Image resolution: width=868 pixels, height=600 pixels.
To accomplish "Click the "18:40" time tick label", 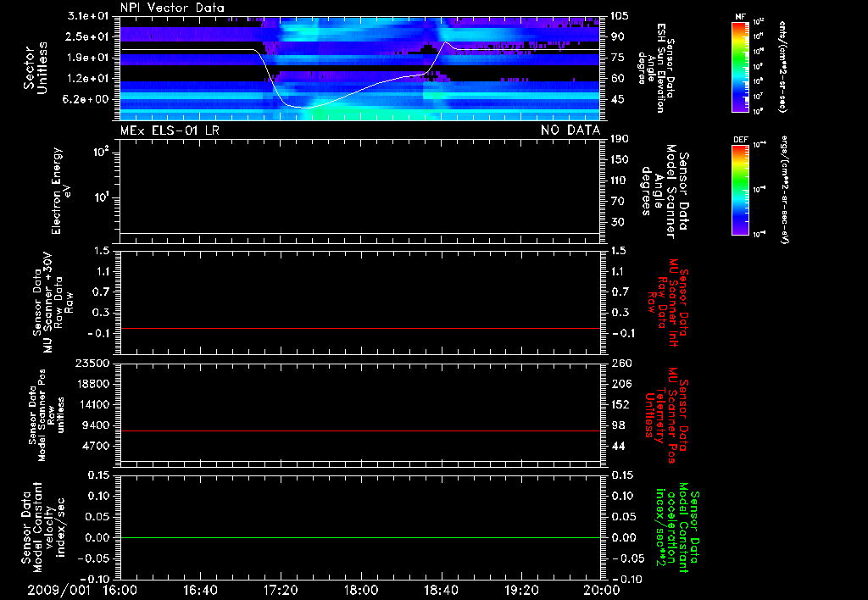I will [x=441, y=591].
